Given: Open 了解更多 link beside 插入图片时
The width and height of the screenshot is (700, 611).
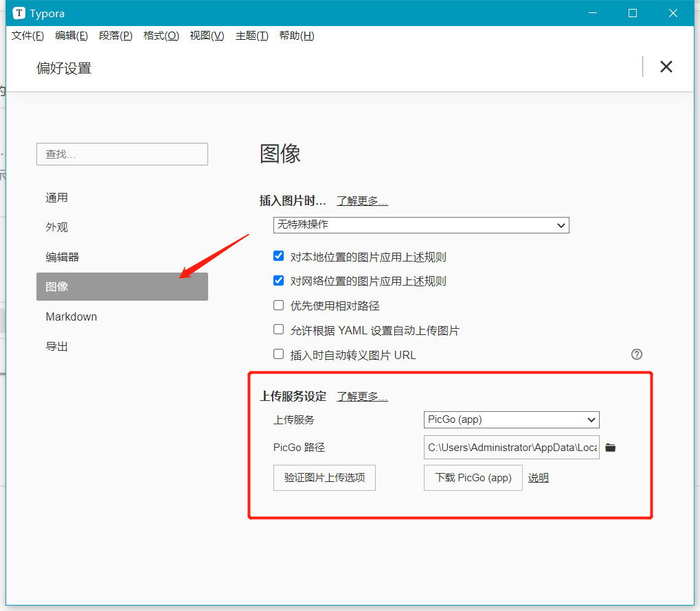Looking at the screenshot, I should click(x=362, y=201).
